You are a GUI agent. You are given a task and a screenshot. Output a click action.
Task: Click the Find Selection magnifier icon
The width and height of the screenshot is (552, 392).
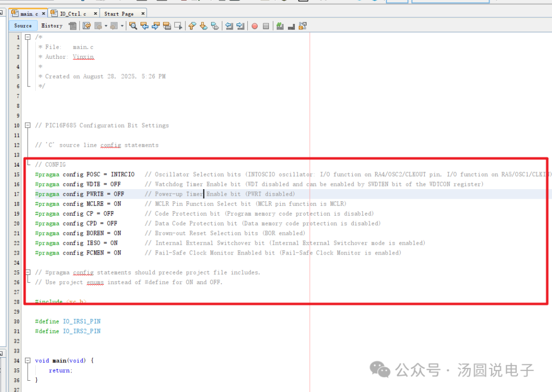(133, 26)
